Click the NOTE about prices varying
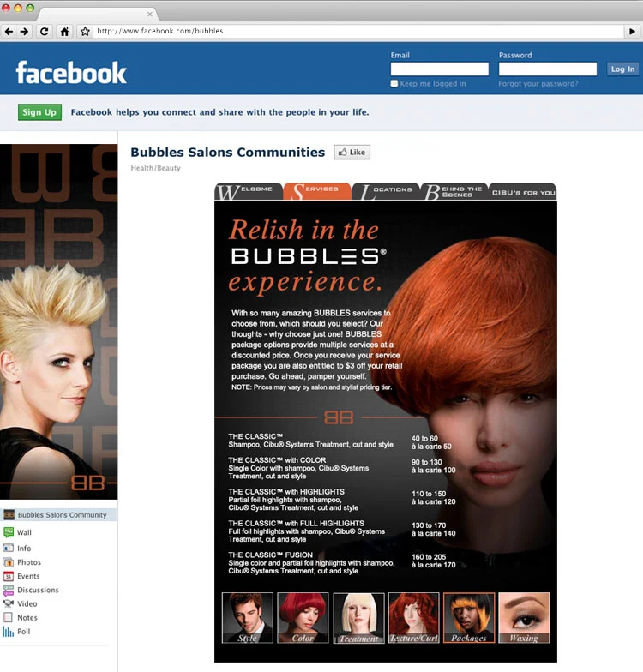The width and height of the screenshot is (643, 672). 312,387
